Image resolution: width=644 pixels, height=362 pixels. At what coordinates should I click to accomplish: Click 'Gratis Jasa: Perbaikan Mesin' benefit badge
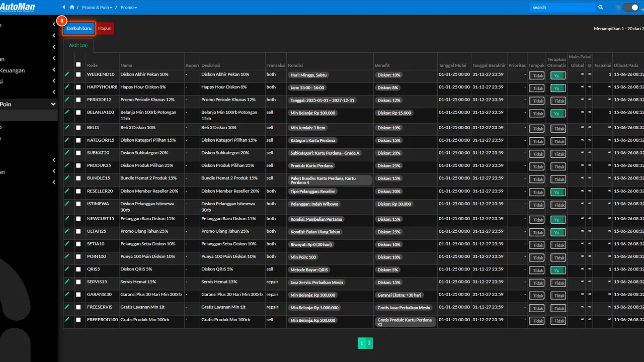(404, 308)
